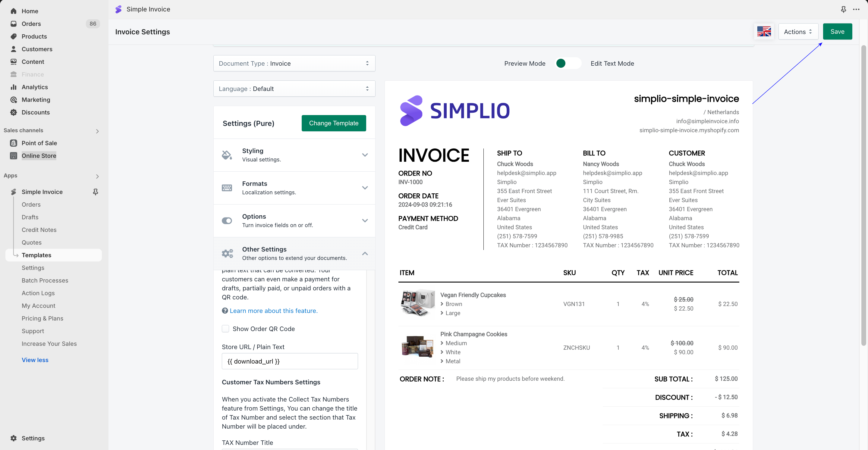Check the Show Order QR Code checkbox
Screen dimensions: 868x450
click(x=225, y=329)
